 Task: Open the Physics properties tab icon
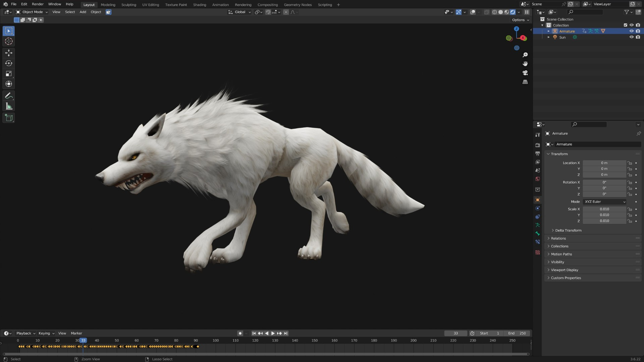[x=538, y=208]
